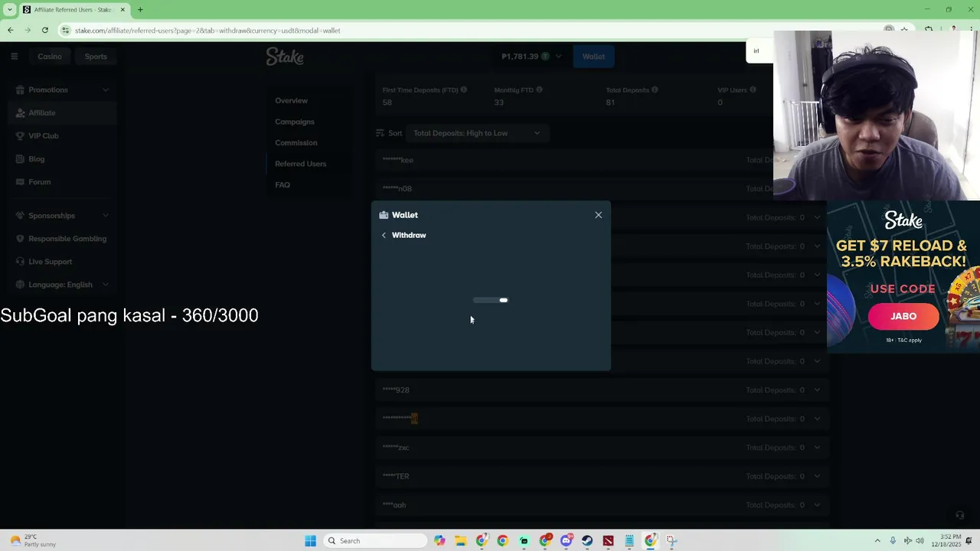The width and height of the screenshot is (980, 551).
Task: Open the Sort by Total Deposits dropdown
Action: [x=476, y=133]
